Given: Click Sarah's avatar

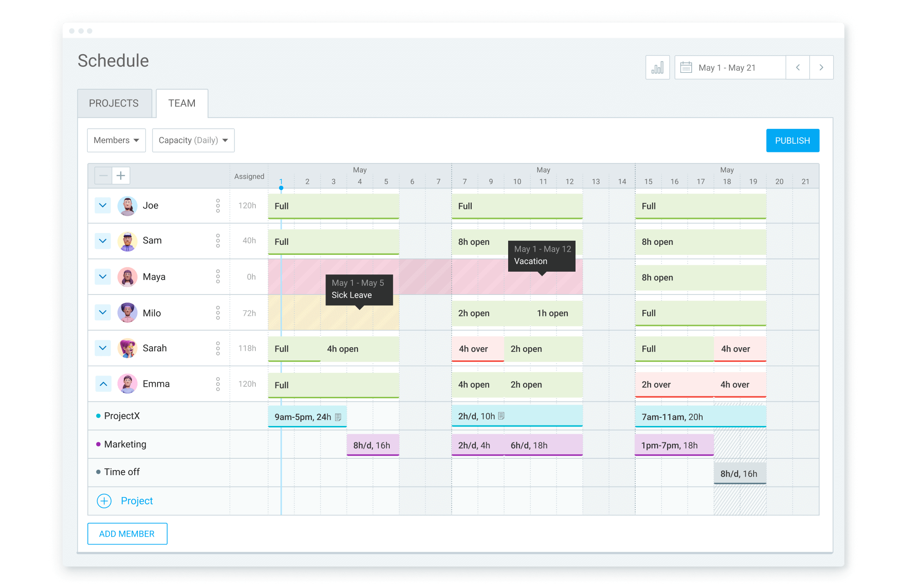Looking at the screenshot, I should tap(127, 348).
